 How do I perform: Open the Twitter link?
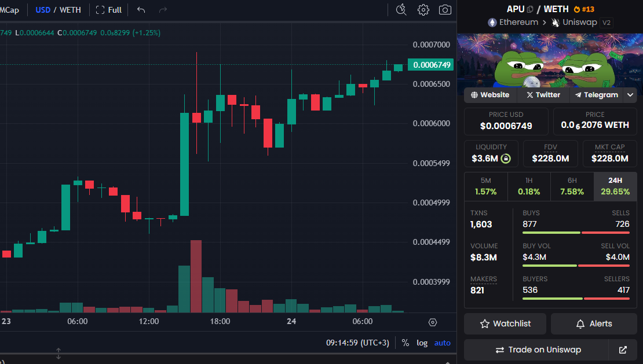[x=543, y=95]
